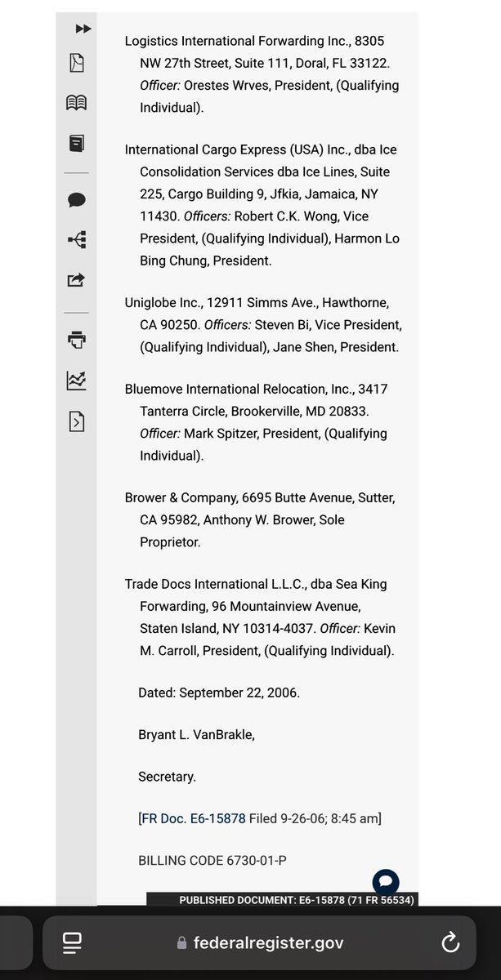The image size is (501, 980).
Task: Click the lock icon beside the site address
Action: coord(181,943)
